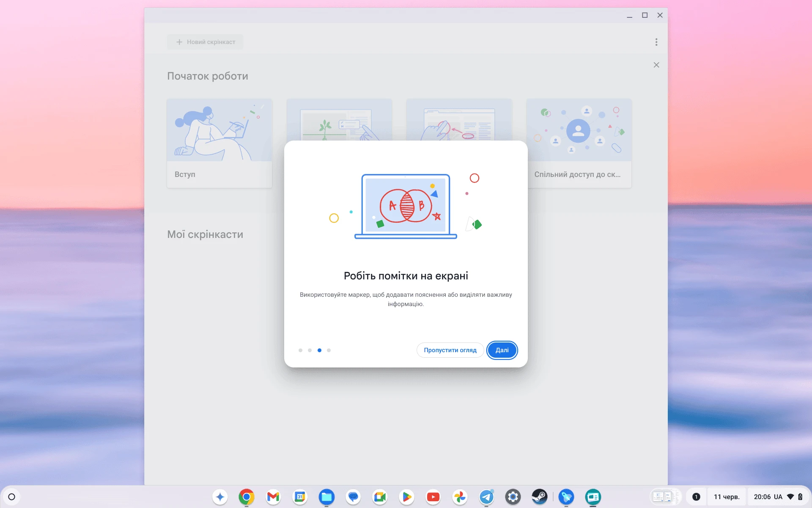The width and height of the screenshot is (812, 508).
Task: Open Telegram from the shelf
Action: pos(486,497)
